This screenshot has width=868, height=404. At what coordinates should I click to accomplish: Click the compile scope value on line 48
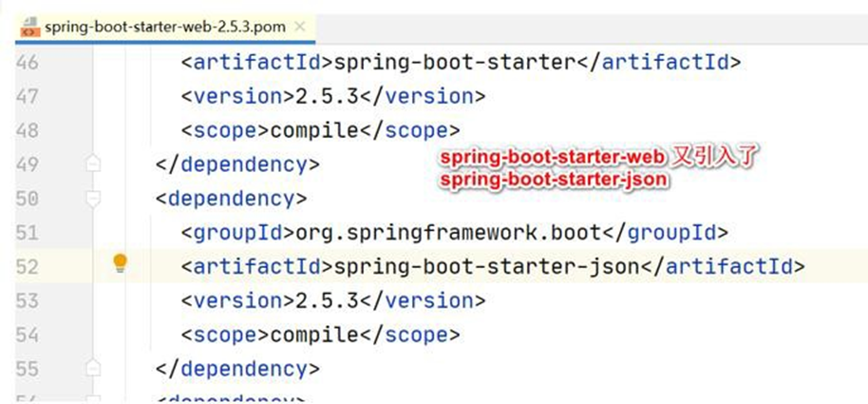coord(304,130)
